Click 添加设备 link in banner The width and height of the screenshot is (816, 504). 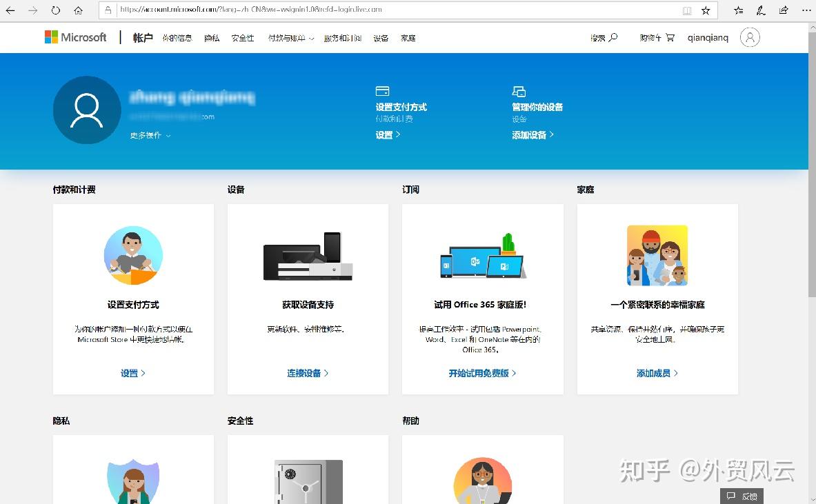[533, 134]
